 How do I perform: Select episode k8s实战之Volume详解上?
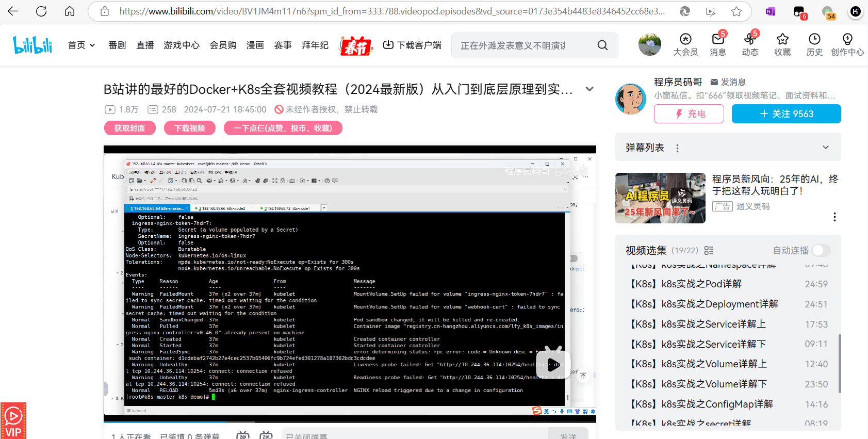tap(728, 364)
